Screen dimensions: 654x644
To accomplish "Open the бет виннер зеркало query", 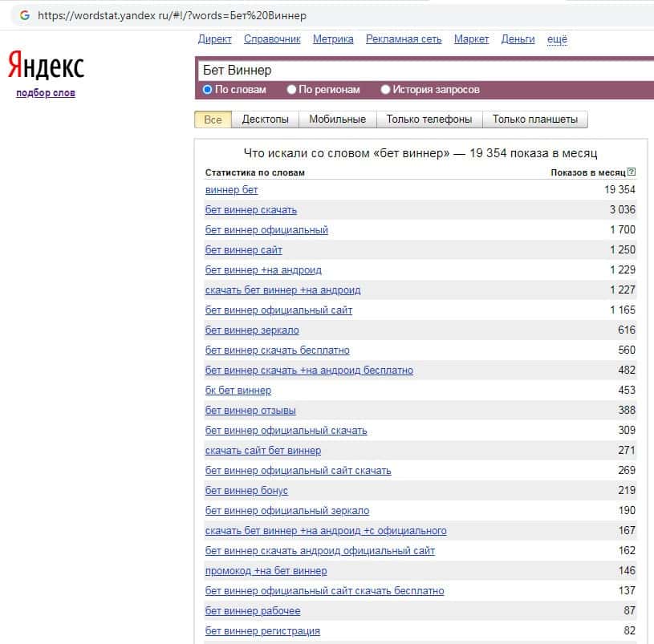I will tap(252, 330).
